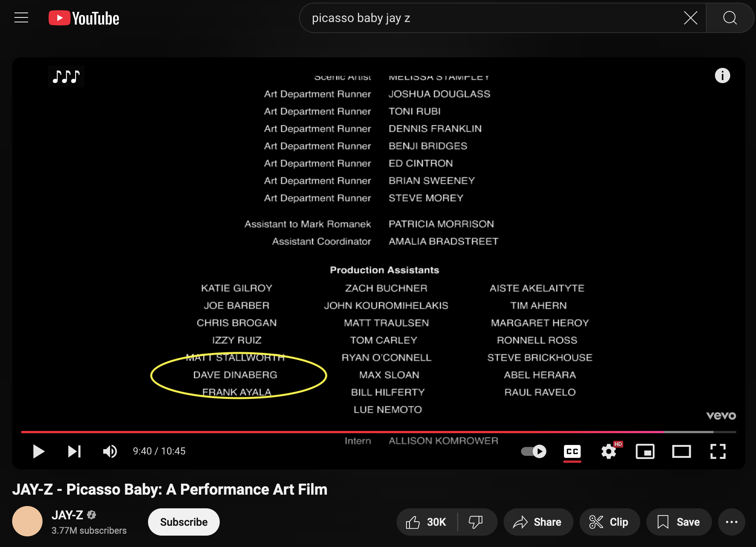Open the more actions ellipsis menu
The height and width of the screenshot is (547, 756).
point(731,522)
